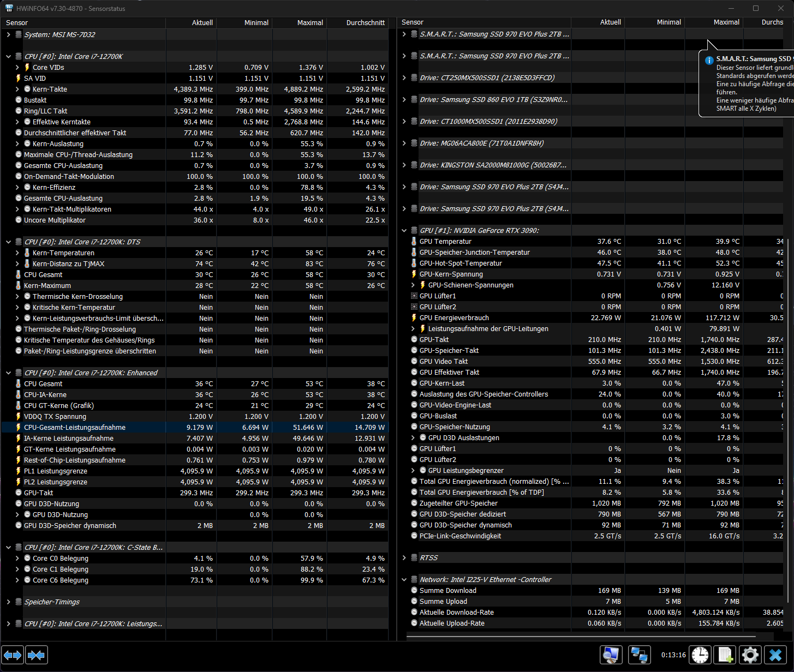Collapse the Network: Intel I225-V Ethernet Controller section
794x672 pixels.
(404, 579)
